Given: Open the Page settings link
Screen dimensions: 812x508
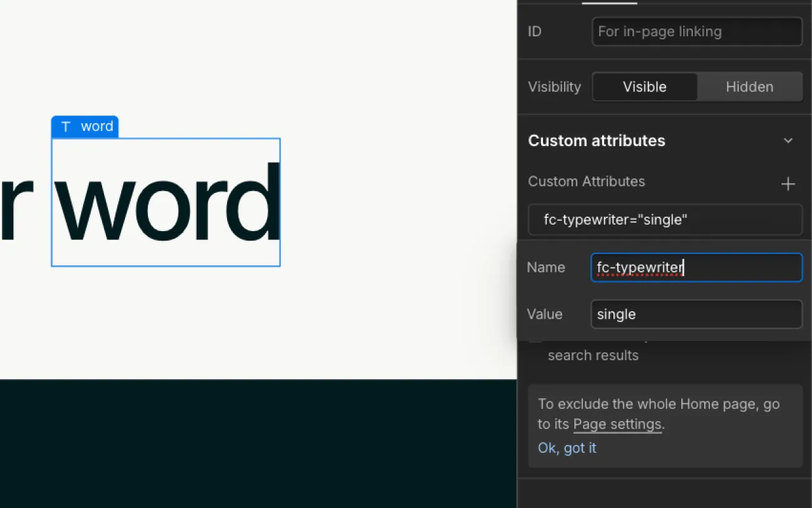Looking at the screenshot, I should tap(617, 424).
